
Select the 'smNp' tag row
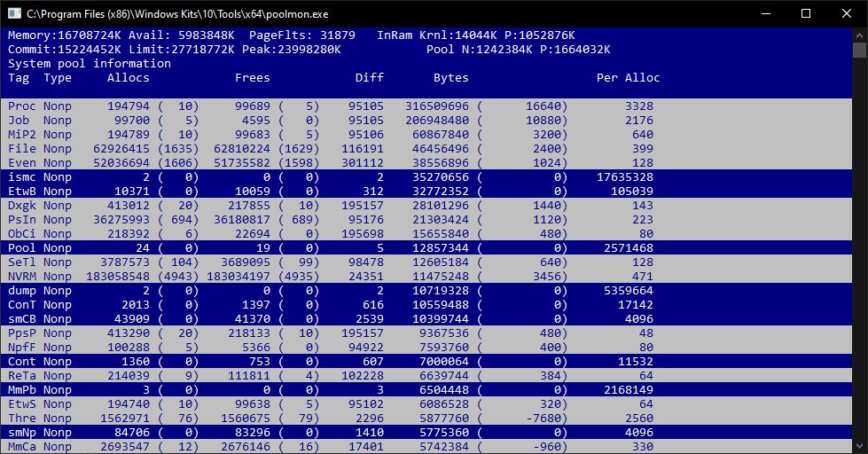(x=426, y=433)
